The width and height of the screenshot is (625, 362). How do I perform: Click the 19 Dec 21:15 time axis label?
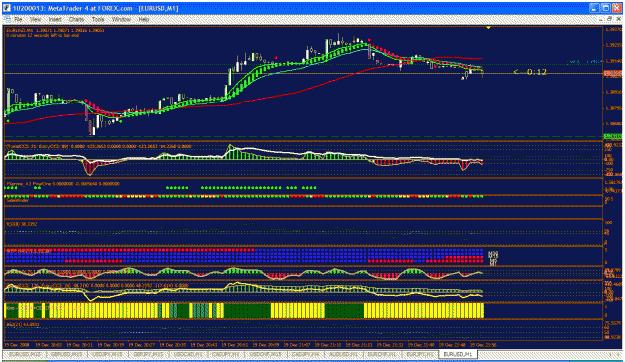point(327,345)
